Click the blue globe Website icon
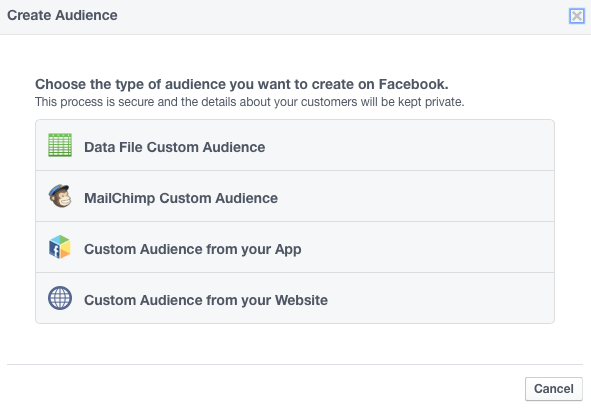Image resolution: width=591 pixels, height=409 pixels. [60, 298]
